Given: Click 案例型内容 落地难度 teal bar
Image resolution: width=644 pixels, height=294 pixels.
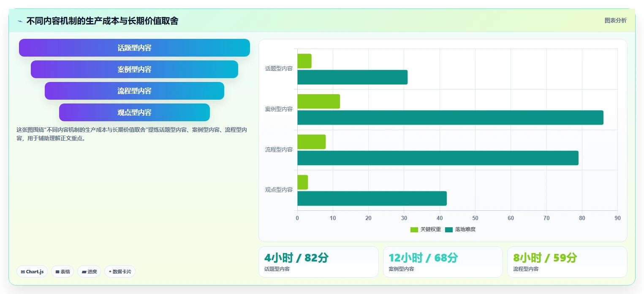Looking at the screenshot, I should tap(450, 117).
